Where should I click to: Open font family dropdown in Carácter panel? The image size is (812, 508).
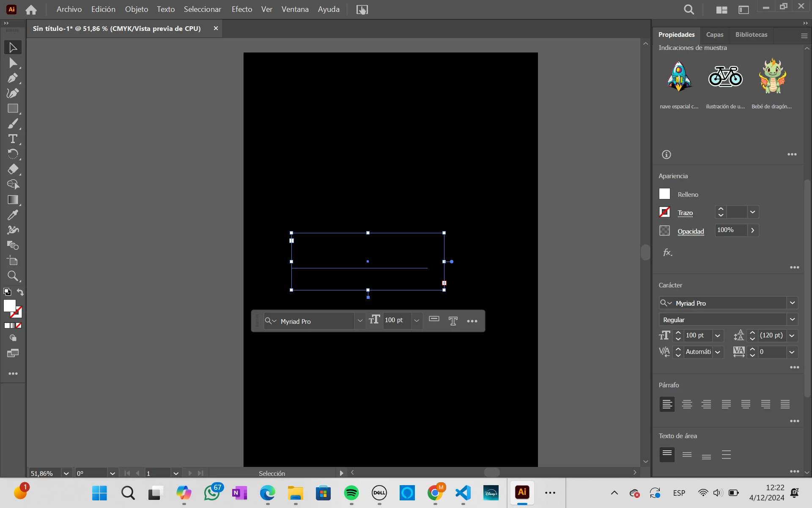pos(792,303)
